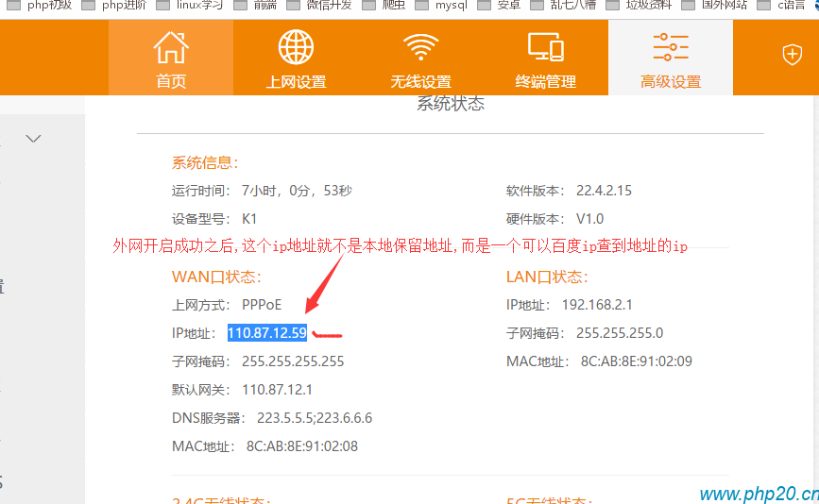The image size is (819, 504).
Task: Click the connection type PPPoE value
Action: click(x=262, y=305)
